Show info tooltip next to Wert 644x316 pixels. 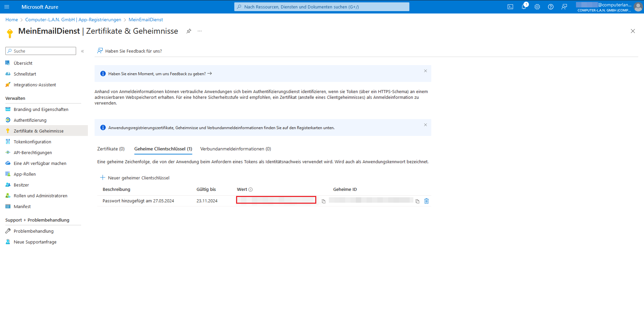[x=251, y=190]
